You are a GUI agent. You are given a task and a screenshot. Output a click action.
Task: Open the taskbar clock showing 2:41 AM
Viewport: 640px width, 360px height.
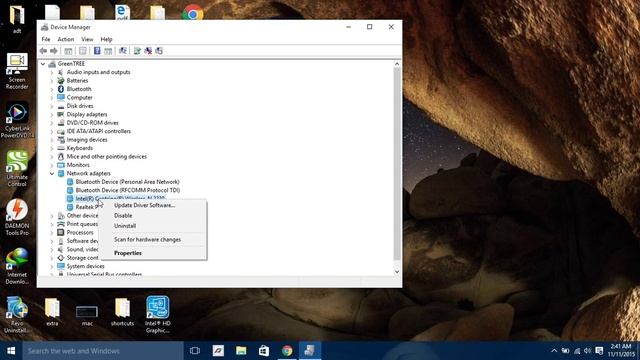(621, 351)
